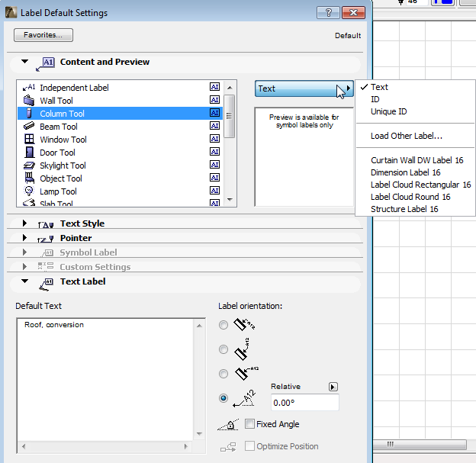Select the third label orientation radio button
Image resolution: width=476 pixels, height=463 pixels.
224,374
